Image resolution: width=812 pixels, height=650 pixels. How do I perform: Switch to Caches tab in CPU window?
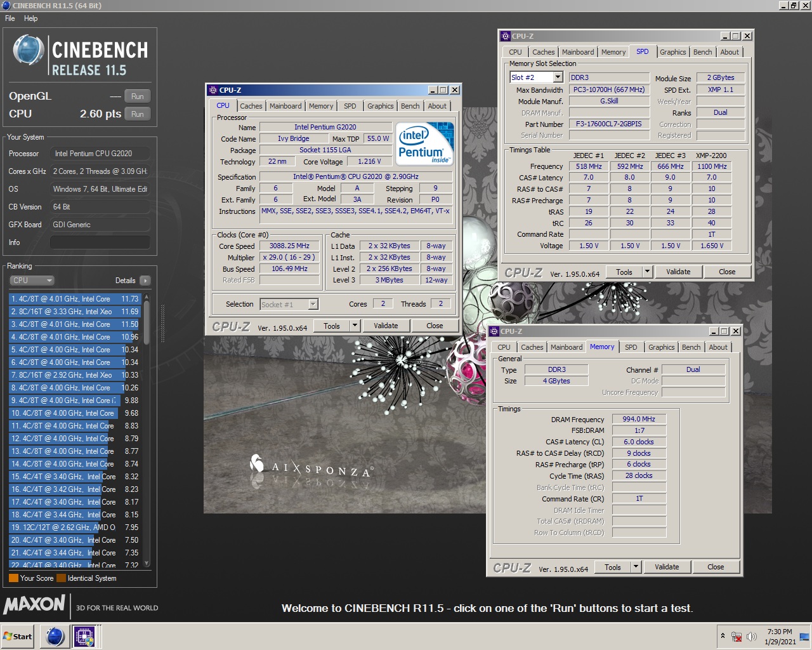pos(251,106)
